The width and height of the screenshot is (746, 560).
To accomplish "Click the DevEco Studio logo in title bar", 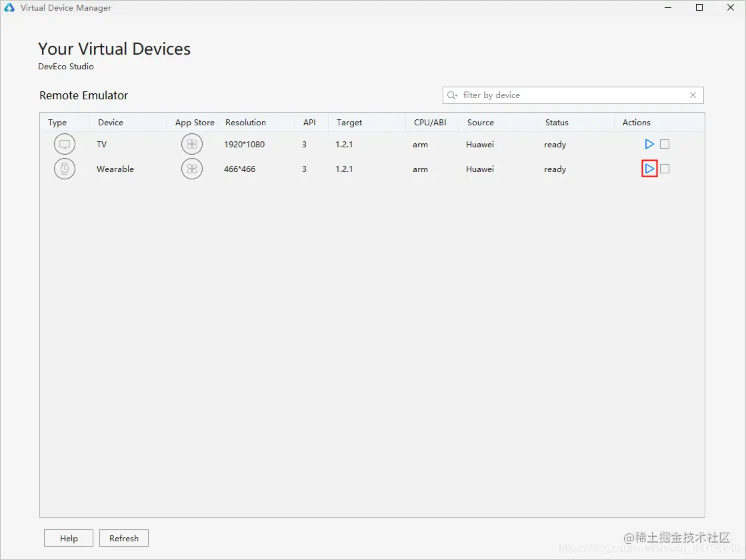I will coord(9,7).
